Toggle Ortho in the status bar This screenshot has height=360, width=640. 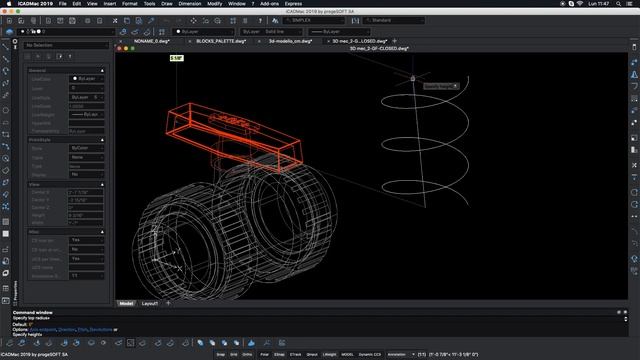coord(247,354)
